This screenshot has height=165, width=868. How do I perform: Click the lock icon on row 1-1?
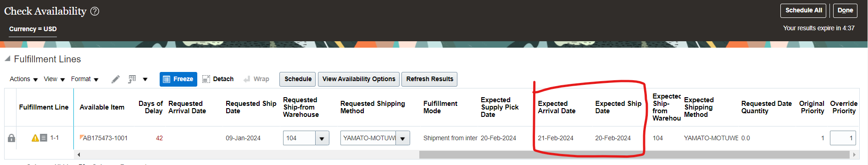pyautogui.click(x=11, y=138)
